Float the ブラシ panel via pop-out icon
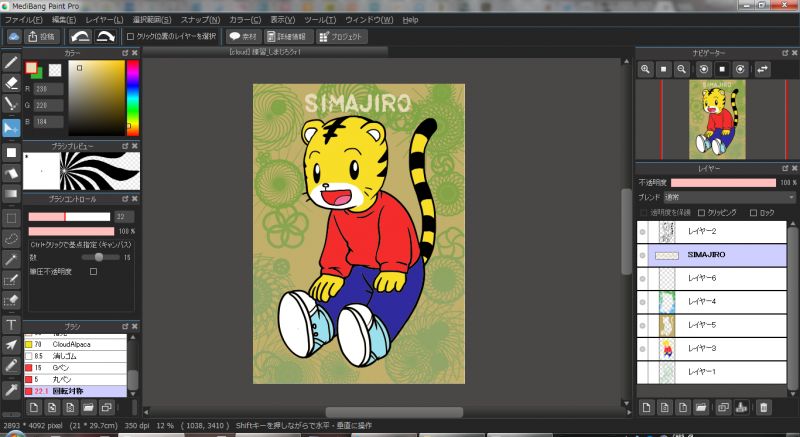800x437 pixels. tap(125, 326)
